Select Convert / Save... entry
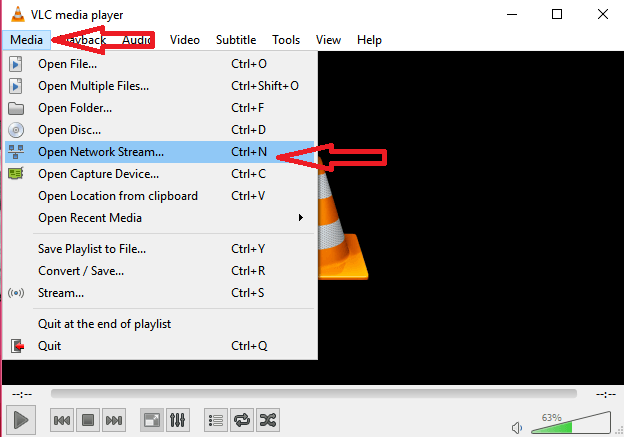Screen dimensions: 624x437 [159, 271]
